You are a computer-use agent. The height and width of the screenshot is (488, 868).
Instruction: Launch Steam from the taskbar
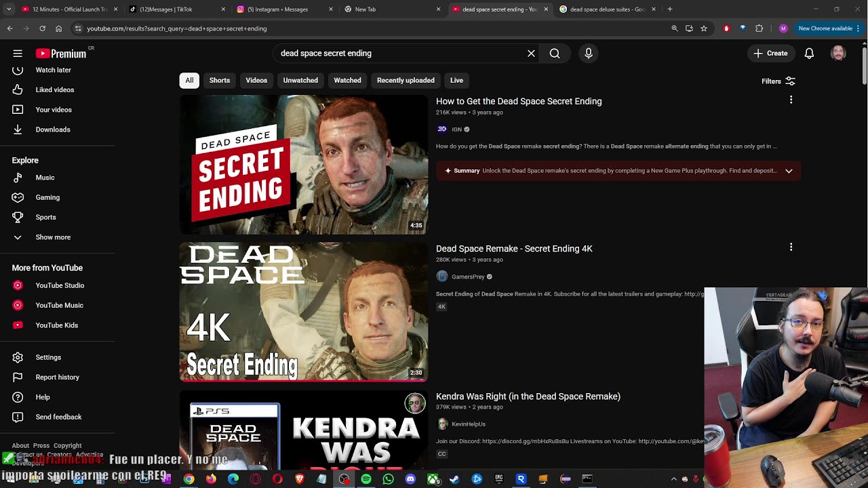pyautogui.click(x=454, y=479)
